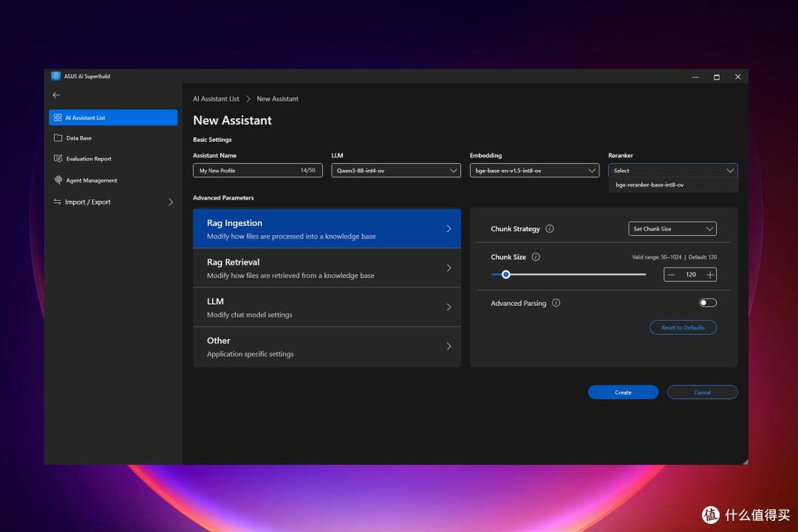Image resolution: width=798 pixels, height=532 pixels.
Task: Go to Data Base in sidebar
Action: pos(113,138)
